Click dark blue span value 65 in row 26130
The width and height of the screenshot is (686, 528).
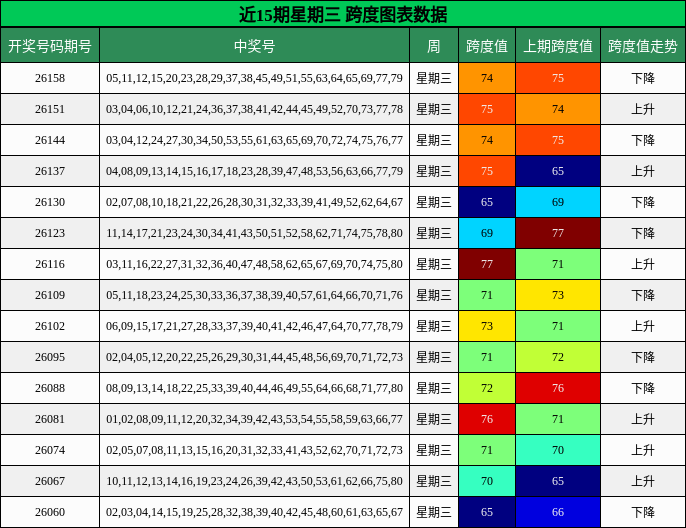coord(487,202)
